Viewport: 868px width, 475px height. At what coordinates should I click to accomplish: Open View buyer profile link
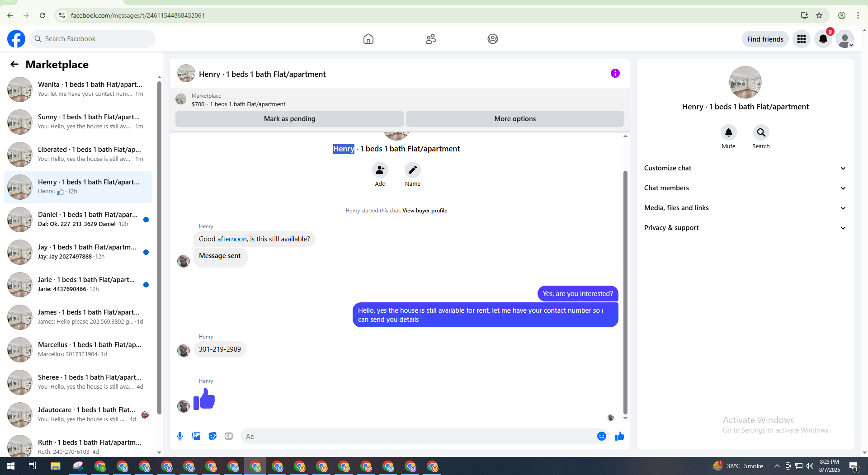425,211
